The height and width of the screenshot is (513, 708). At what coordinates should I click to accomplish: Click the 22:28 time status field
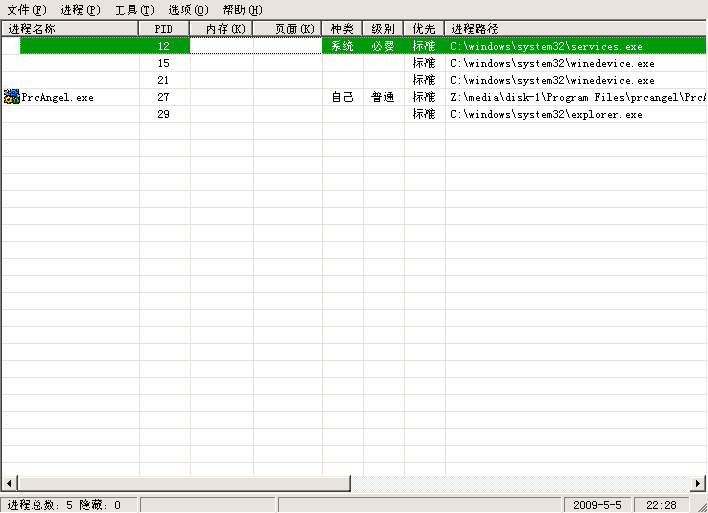point(661,505)
